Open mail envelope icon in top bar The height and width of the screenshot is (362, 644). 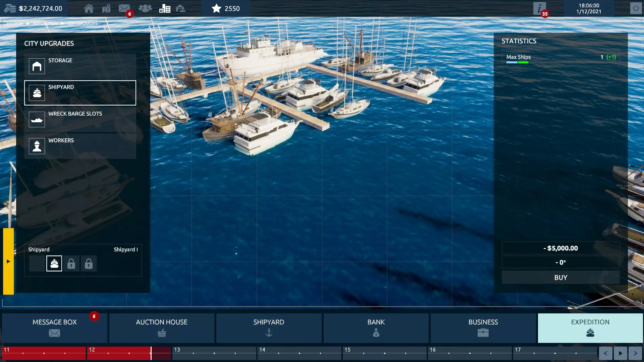pyautogui.click(x=124, y=8)
